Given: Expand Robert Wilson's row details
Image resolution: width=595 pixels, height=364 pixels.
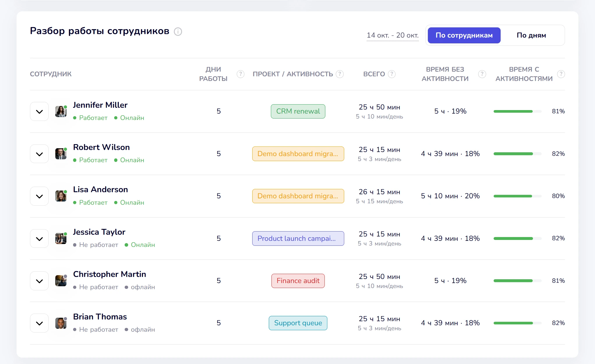Looking at the screenshot, I should click(39, 154).
